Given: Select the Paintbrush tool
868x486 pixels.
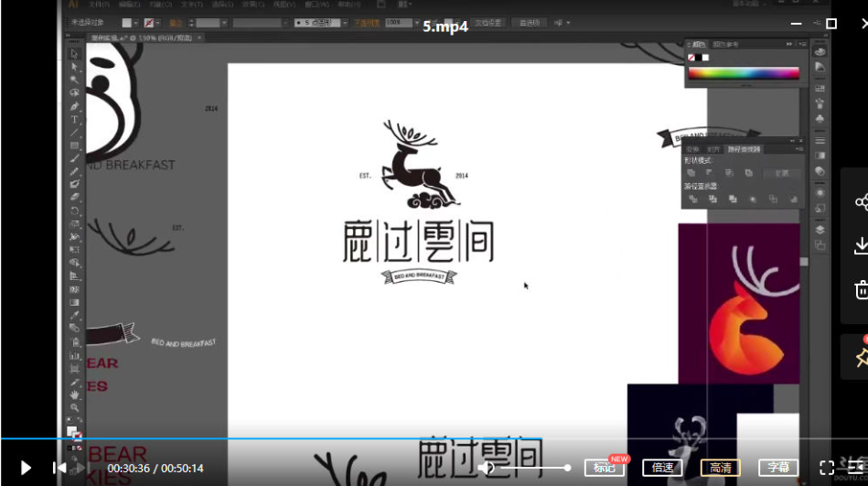Looking at the screenshot, I should point(74,159).
